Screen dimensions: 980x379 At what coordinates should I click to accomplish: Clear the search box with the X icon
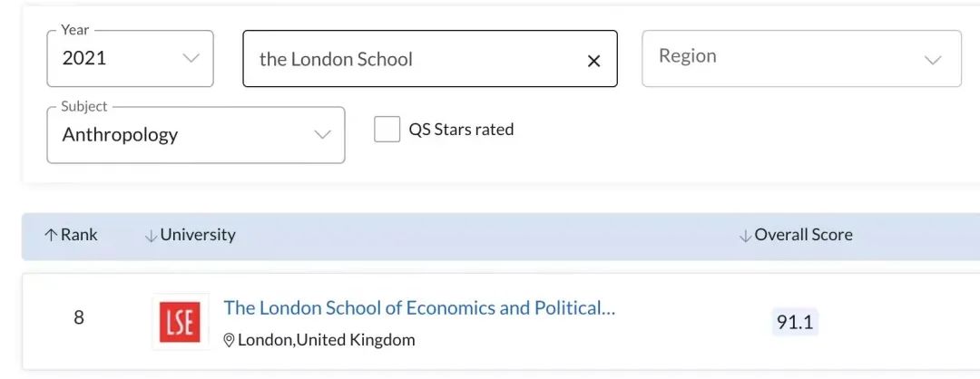click(594, 61)
